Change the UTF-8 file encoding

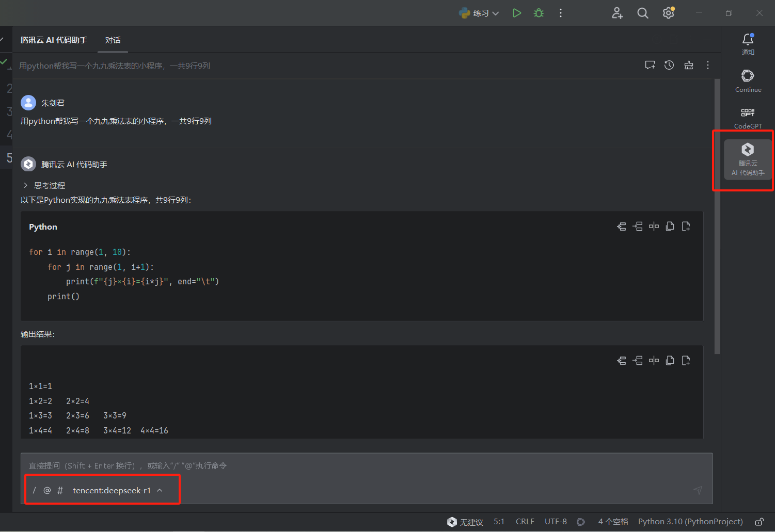coord(556,522)
